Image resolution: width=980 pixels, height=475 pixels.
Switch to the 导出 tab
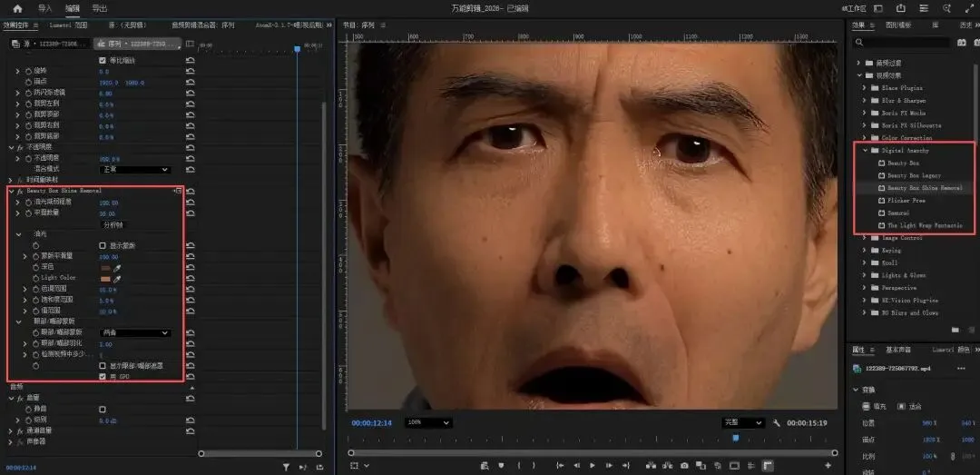pos(100,8)
